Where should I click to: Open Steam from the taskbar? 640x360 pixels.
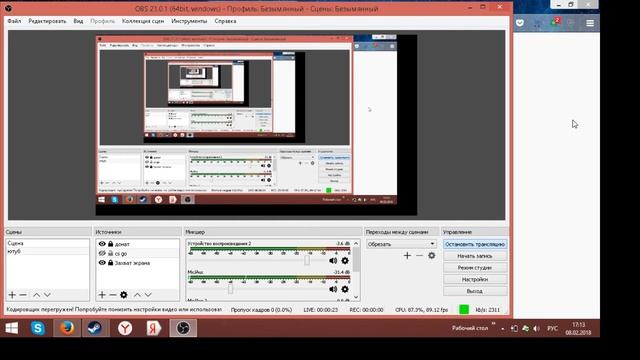[x=96, y=328]
